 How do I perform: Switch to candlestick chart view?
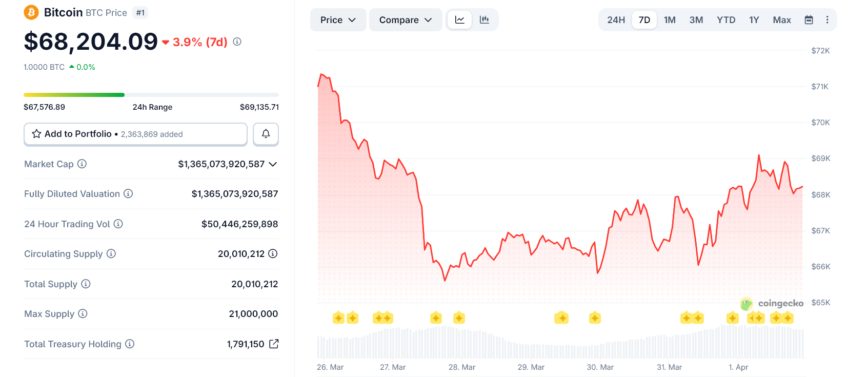tap(483, 19)
